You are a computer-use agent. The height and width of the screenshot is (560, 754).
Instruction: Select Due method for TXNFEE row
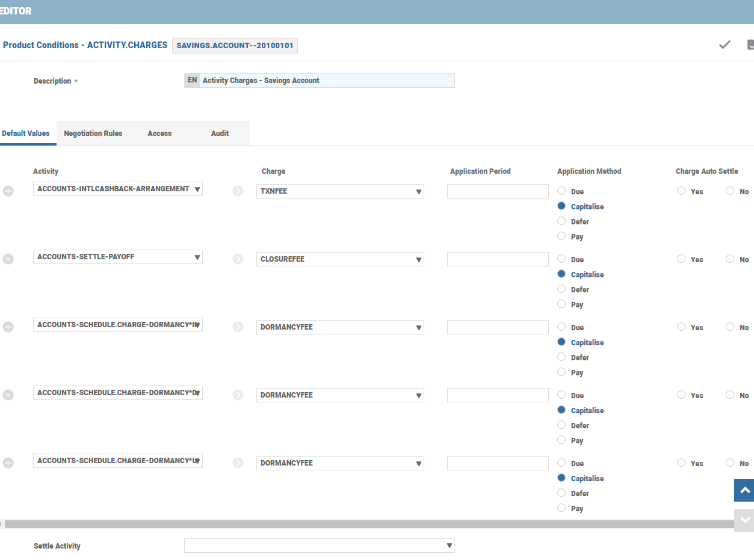561,191
